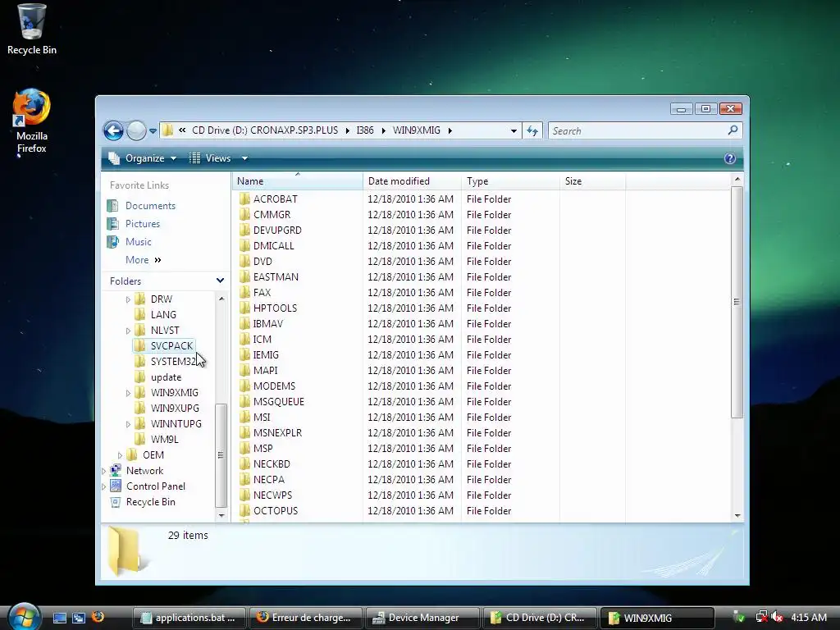Click the search magnifier icon
Image resolution: width=840 pixels, height=630 pixels.
733,130
